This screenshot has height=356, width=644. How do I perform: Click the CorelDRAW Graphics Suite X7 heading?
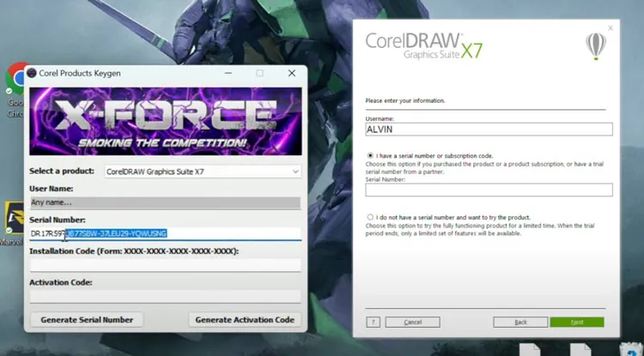click(424, 46)
